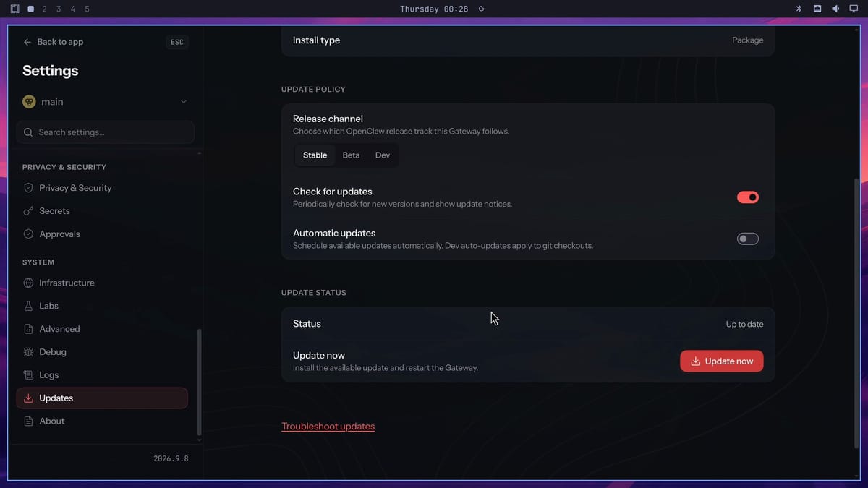Click the display monitor icon in the top bar
The image size is (868, 488).
(x=854, y=9)
